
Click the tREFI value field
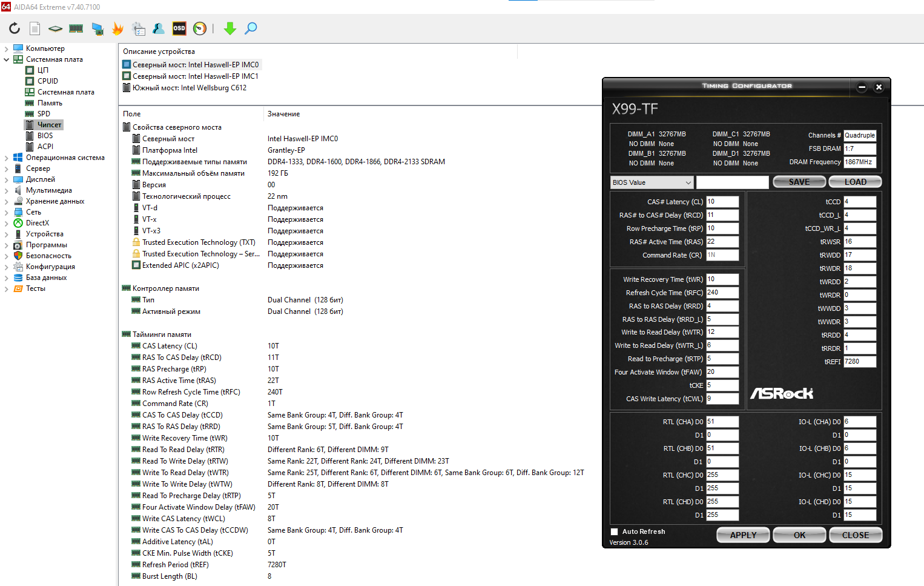tap(860, 362)
